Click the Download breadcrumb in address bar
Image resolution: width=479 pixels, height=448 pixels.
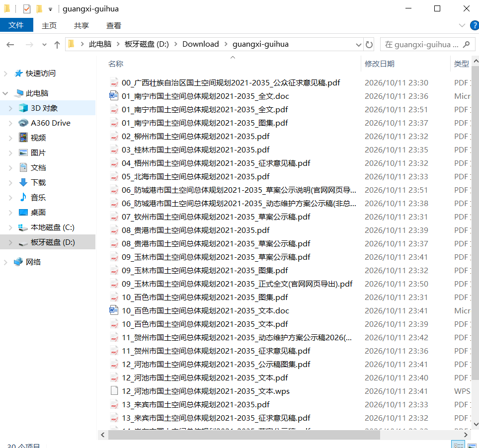click(200, 44)
